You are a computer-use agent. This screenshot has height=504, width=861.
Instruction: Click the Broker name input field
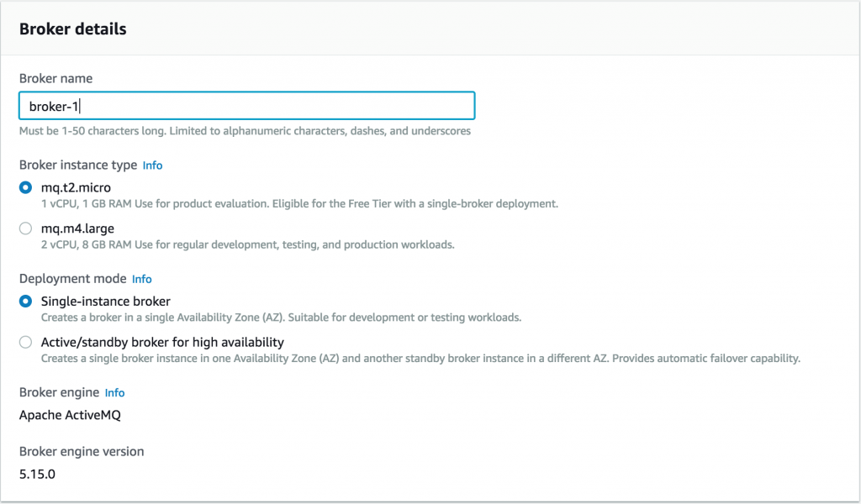(x=246, y=105)
